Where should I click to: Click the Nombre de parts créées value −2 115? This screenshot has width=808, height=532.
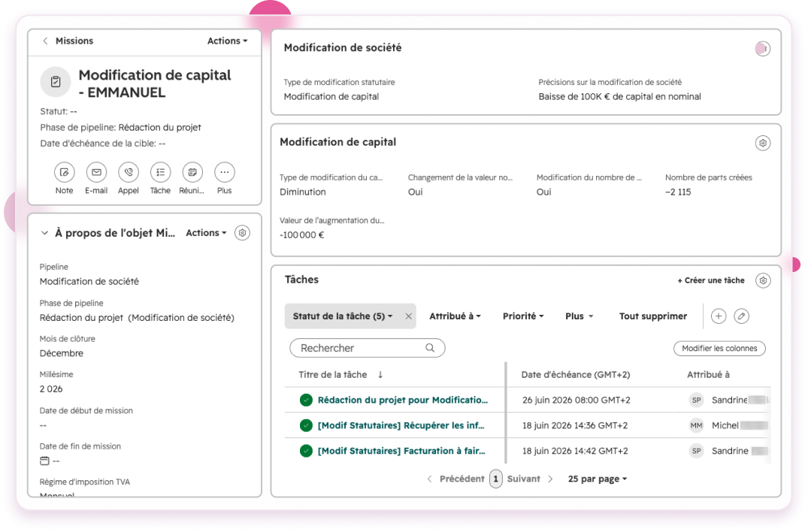pos(678,192)
